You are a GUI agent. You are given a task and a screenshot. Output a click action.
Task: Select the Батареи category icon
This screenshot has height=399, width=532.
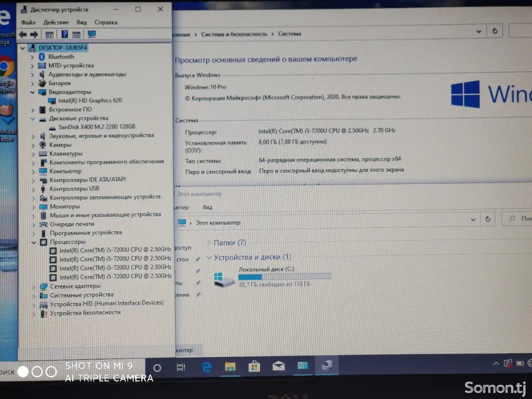[42, 83]
